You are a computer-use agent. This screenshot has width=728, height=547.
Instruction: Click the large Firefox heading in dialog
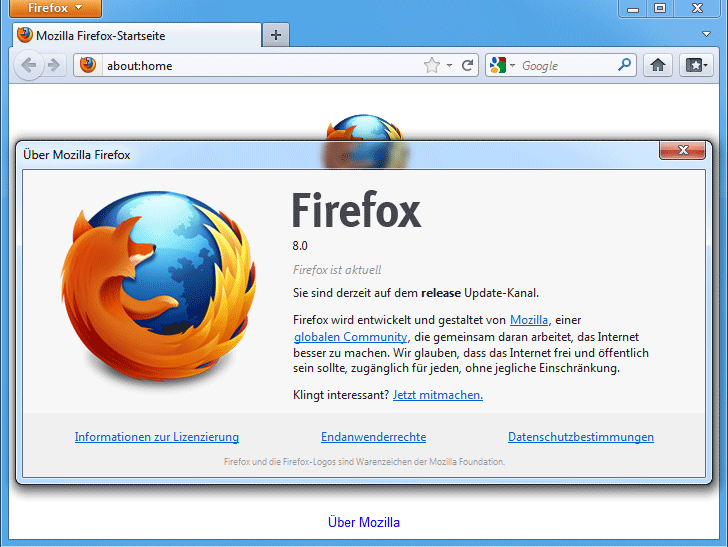click(x=357, y=211)
